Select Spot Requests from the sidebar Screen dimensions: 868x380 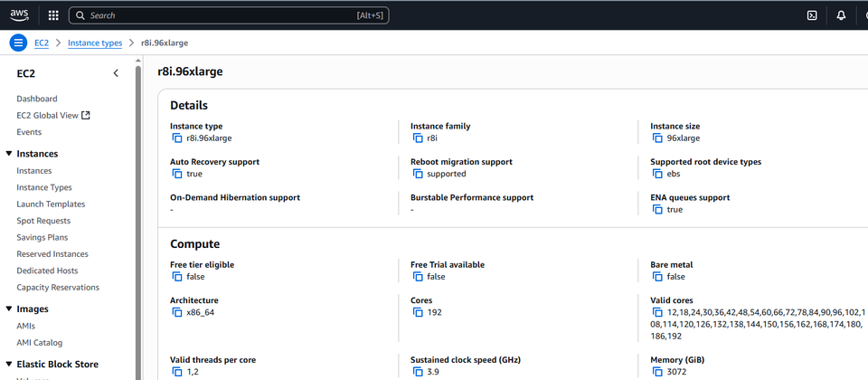point(43,221)
